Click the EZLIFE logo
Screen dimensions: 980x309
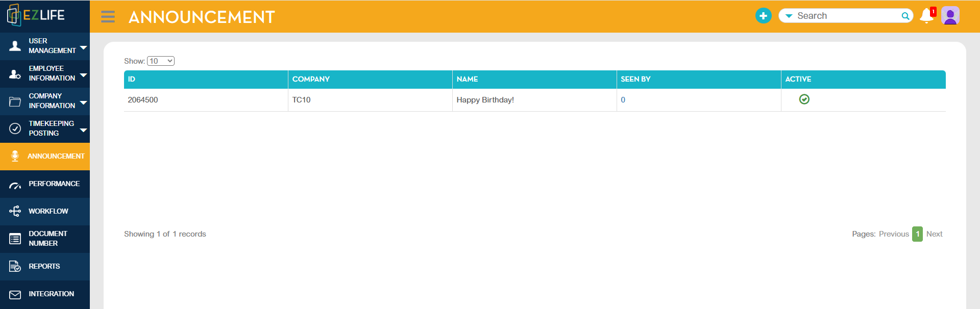36,15
